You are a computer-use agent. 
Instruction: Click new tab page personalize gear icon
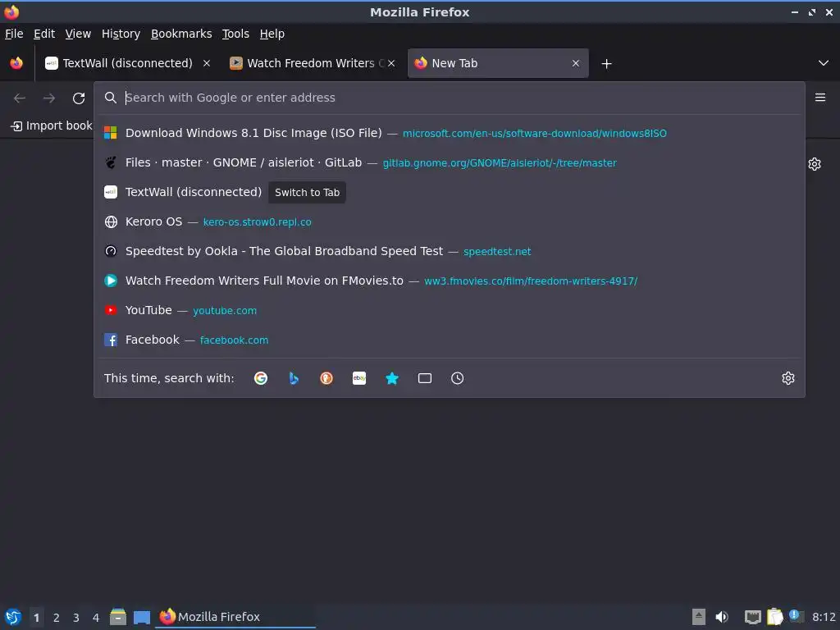coord(815,164)
